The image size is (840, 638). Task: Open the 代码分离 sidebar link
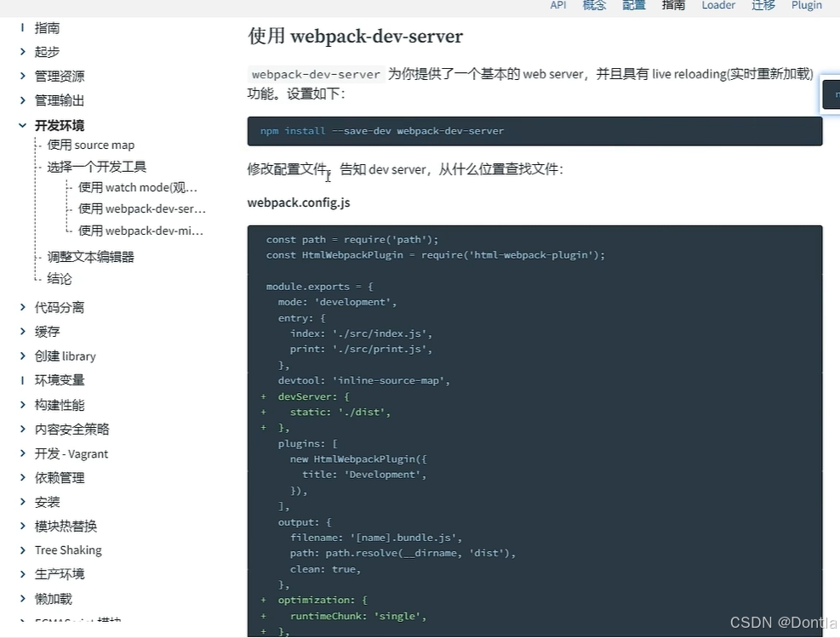point(60,307)
